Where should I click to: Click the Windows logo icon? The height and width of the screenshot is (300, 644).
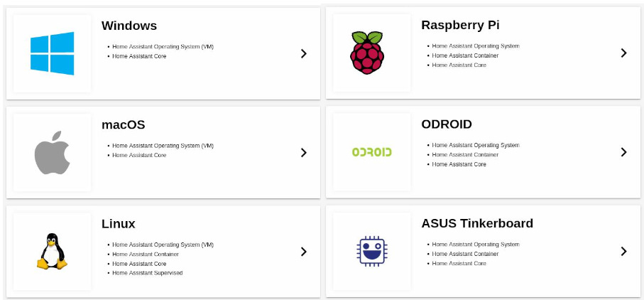coord(52,53)
